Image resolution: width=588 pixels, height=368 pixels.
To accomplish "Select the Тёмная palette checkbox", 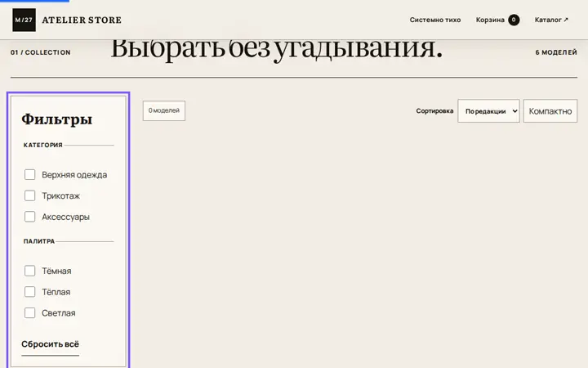I will [29, 271].
